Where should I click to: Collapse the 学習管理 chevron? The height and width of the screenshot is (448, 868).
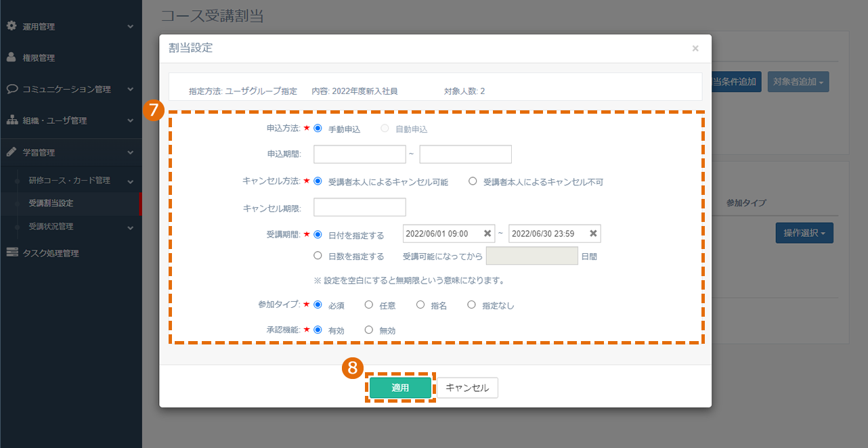click(x=130, y=152)
